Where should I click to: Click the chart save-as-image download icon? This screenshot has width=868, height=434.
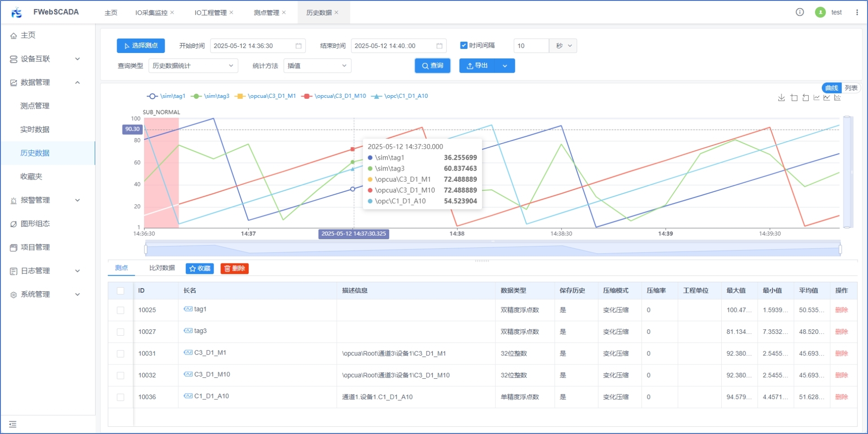pos(781,98)
